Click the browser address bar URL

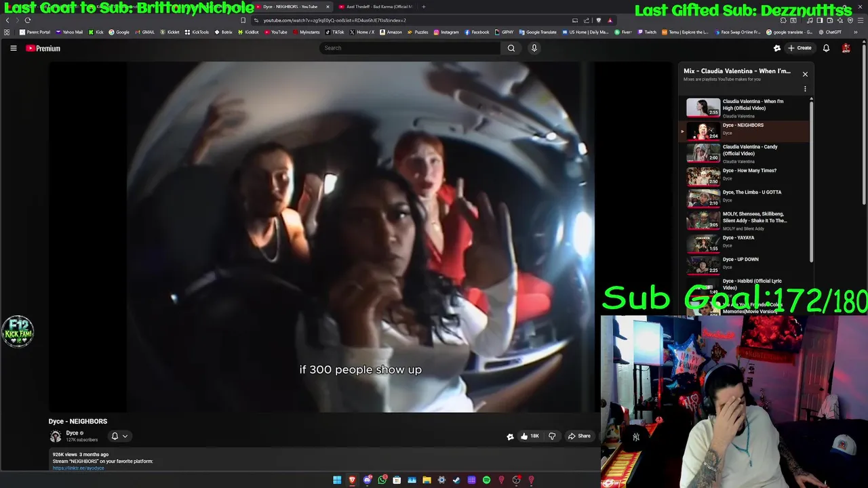click(x=334, y=20)
